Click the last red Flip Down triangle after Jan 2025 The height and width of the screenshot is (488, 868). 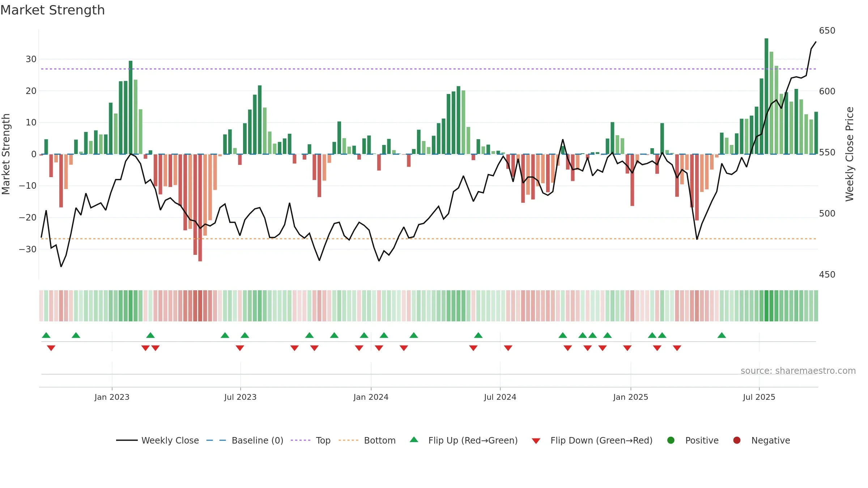pos(677,348)
